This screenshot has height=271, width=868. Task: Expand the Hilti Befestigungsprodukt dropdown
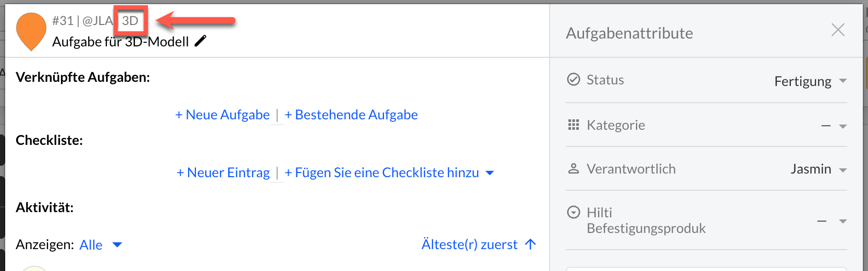tap(842, 221)
